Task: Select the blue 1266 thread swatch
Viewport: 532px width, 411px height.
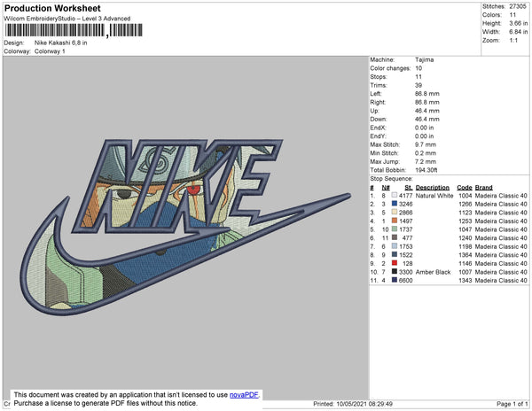Action: (395, 204)
